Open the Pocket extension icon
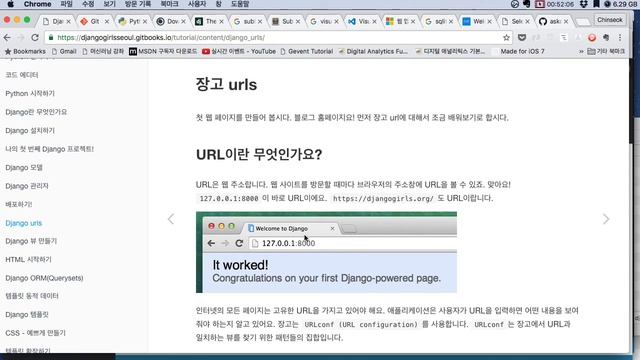This screenshot has width=640, height=360. point(522,38)
